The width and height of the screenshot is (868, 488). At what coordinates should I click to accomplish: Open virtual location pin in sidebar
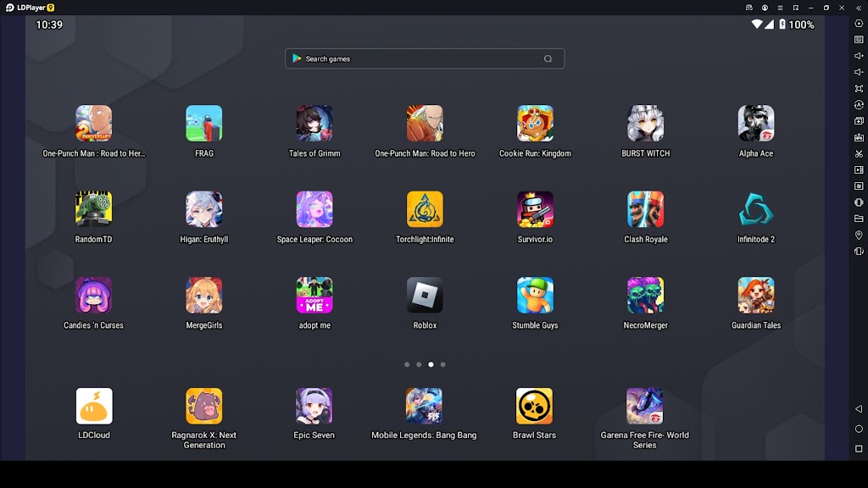pos(859,236)
